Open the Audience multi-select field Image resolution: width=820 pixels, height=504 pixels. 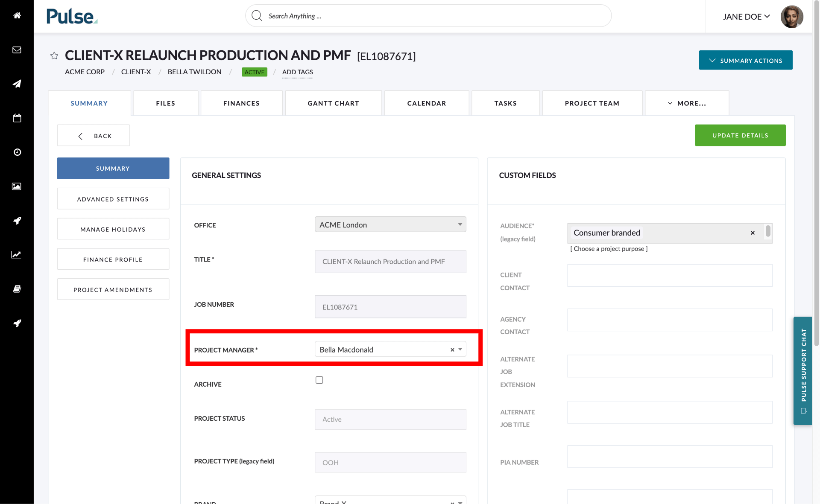pos(670,233)
